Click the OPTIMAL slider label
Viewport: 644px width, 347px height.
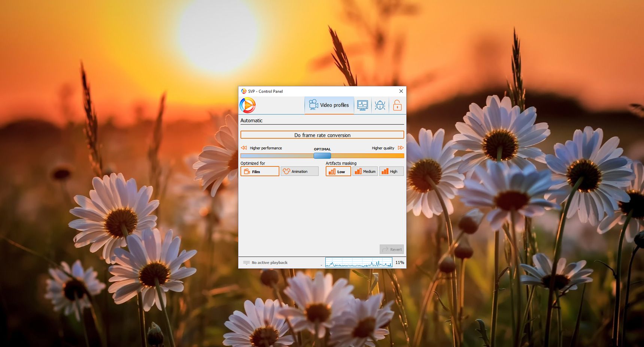click(x=322, y=149)
